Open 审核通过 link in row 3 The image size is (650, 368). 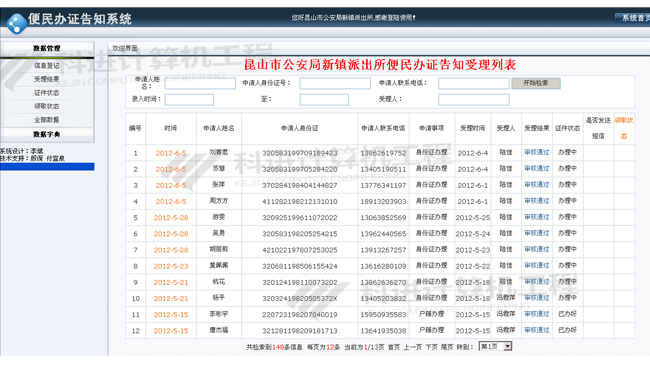[x=536, y=185]
